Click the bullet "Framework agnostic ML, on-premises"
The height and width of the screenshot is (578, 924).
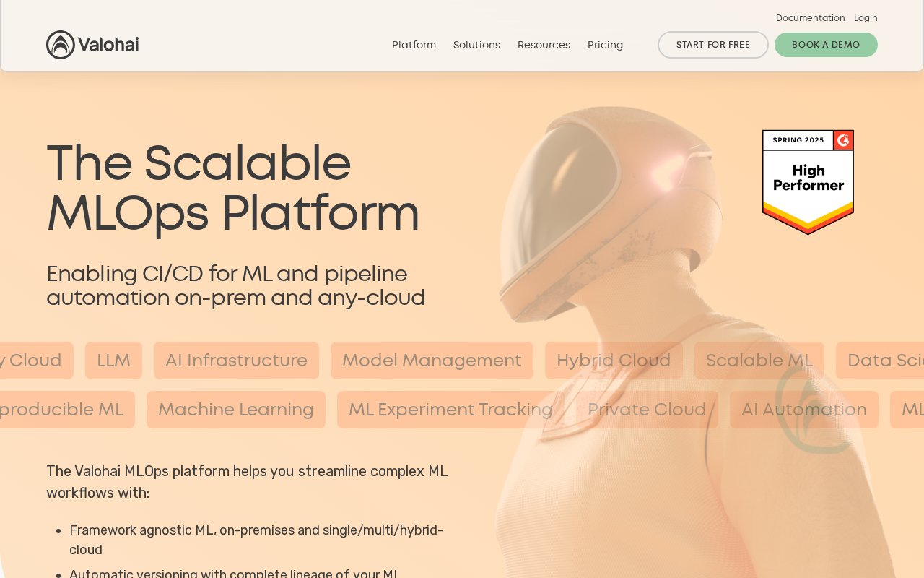(x=256, y=540)
